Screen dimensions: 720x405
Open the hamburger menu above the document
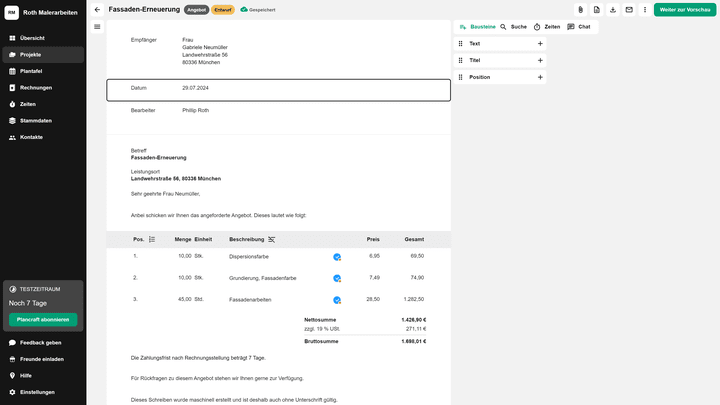click(x=97, y=27)
